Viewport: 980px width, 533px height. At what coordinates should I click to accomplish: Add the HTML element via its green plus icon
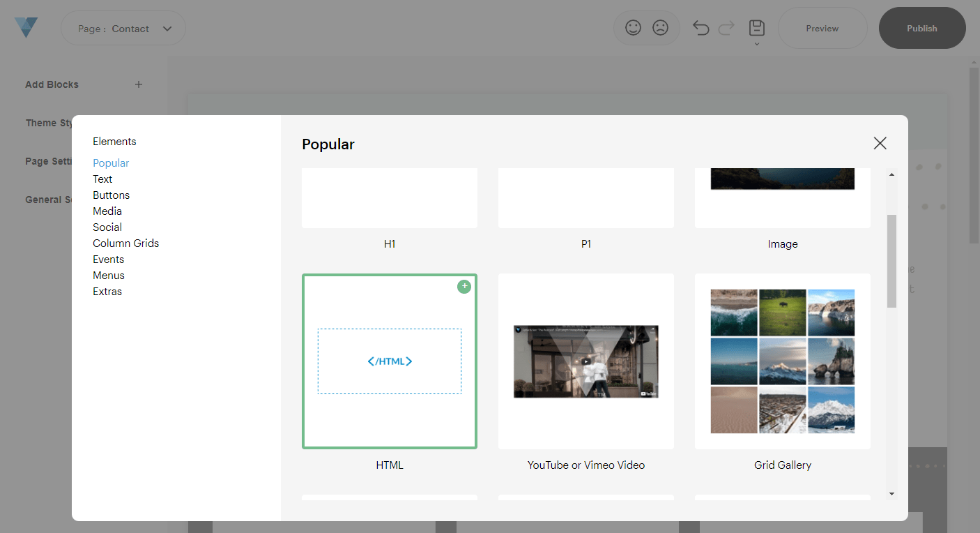(x=464, y=286)
